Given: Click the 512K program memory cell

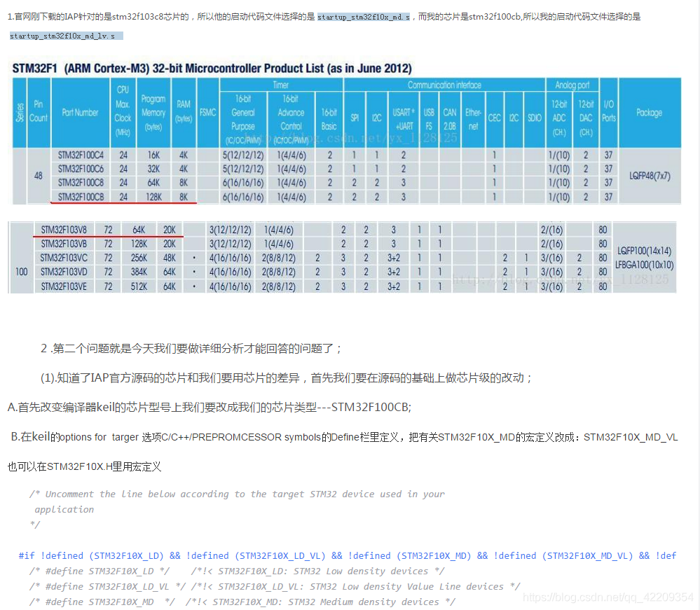Looking at the screenshot, I should 139,286.
